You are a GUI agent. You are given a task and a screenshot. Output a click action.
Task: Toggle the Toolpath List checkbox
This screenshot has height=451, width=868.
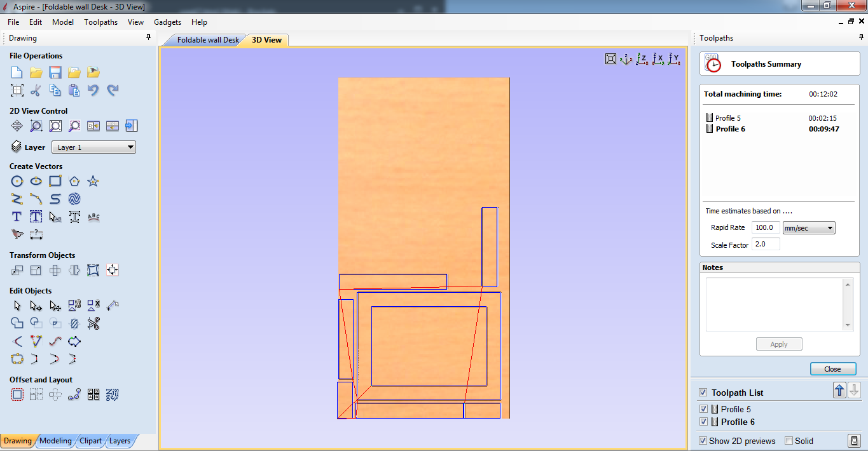[703, 393]
